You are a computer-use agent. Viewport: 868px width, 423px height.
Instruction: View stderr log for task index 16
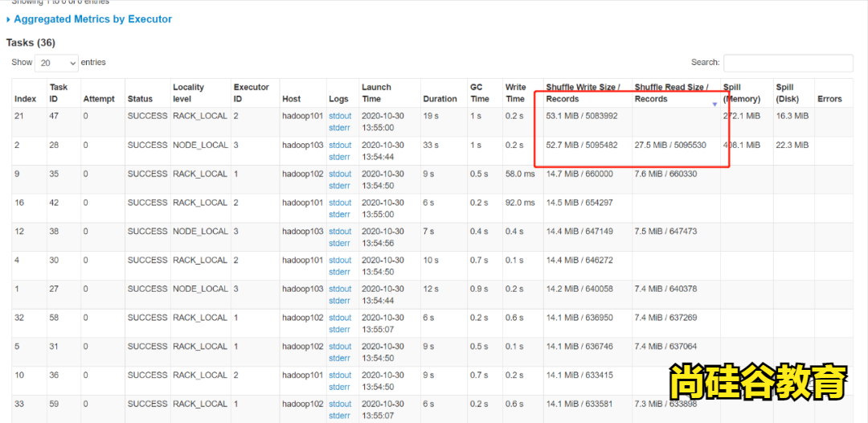click(x=340, y=215)
